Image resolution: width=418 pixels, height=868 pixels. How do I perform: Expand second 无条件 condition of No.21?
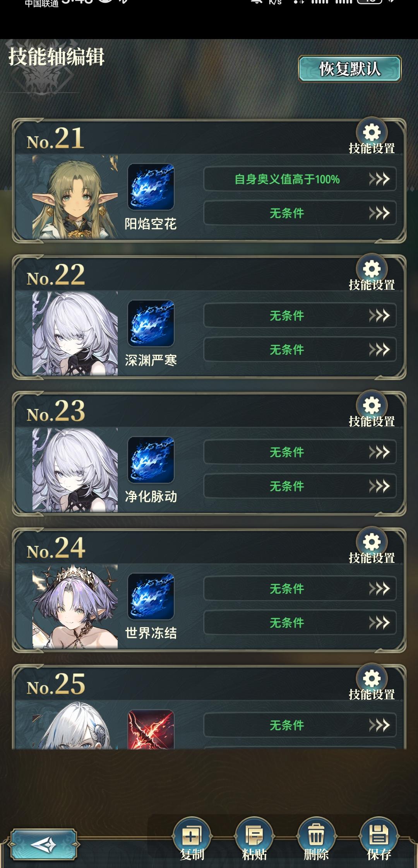click(x=300, y=213)
